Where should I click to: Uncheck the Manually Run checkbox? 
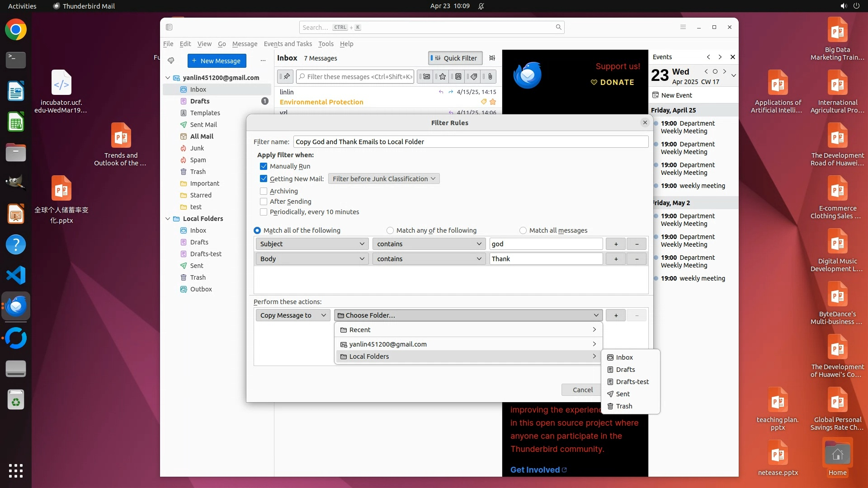264,166
